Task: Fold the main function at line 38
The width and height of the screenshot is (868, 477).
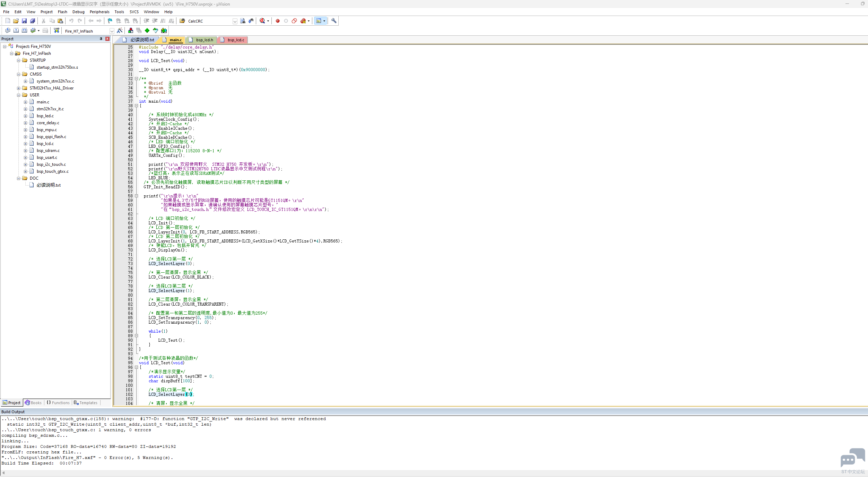Action: point(136,106)
